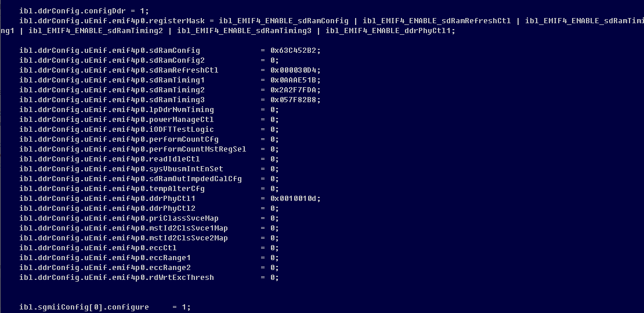Click the mstId2ClsSvce2Map field name
644x313 pixels.
(x=188, y=238)
